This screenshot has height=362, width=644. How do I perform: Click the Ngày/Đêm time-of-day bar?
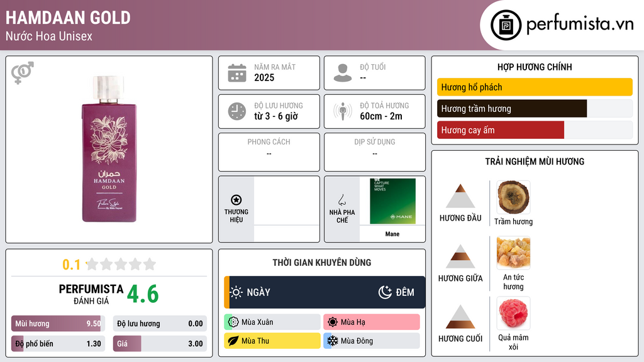(x=325, y=292)
